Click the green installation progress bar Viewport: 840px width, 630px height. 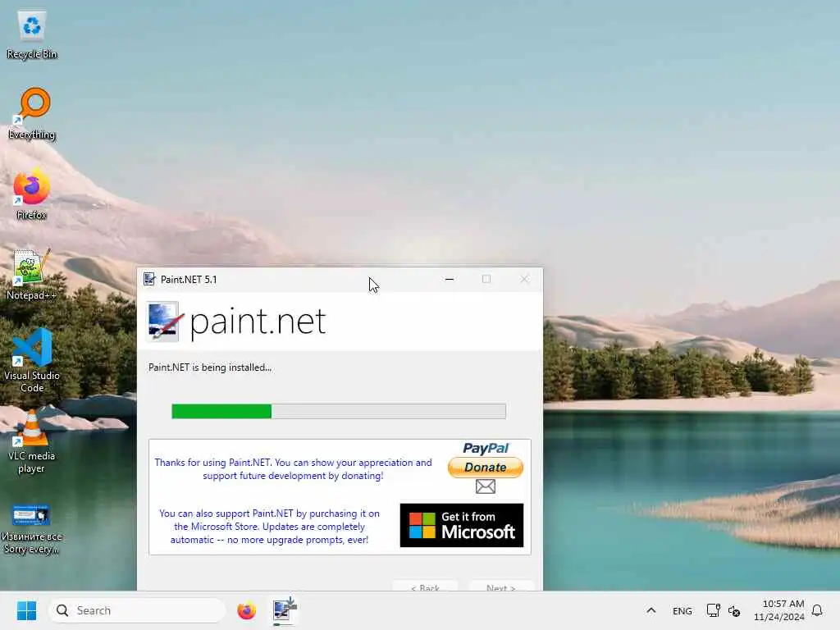tap(339, 412)
